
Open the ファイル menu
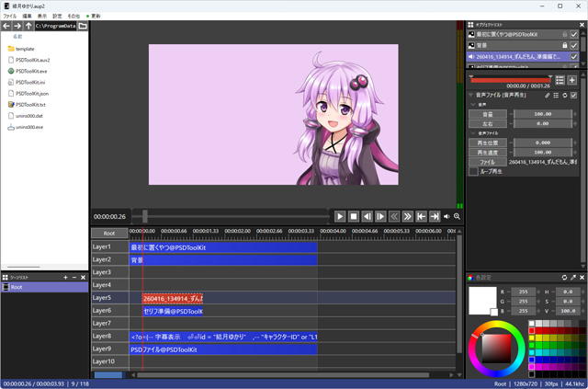click(10, 17)
